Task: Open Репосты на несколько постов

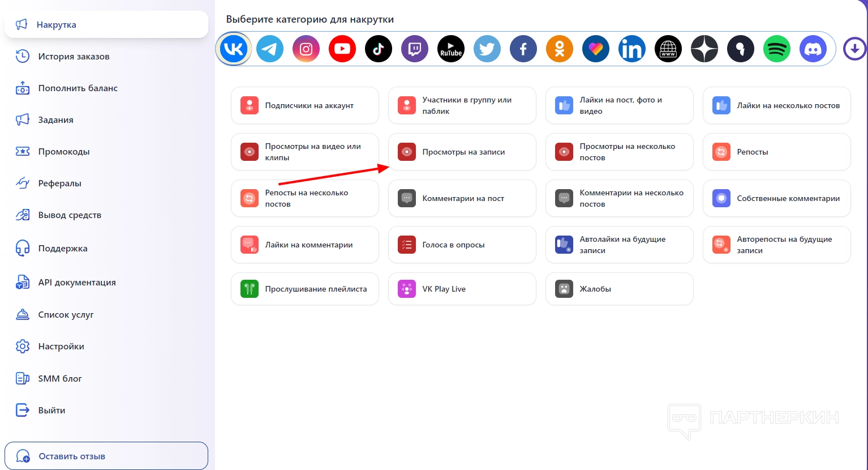Action: [x=305, y=198]
